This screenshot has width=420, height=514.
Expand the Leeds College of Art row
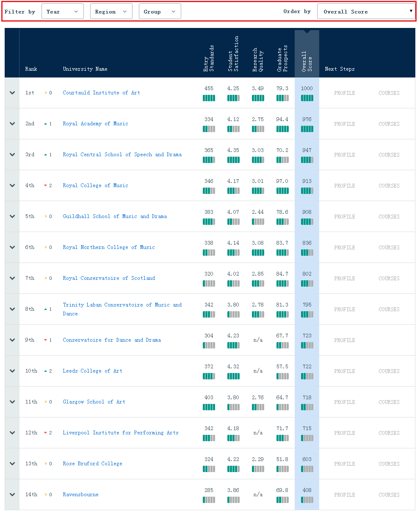click(x=12, y=371)
